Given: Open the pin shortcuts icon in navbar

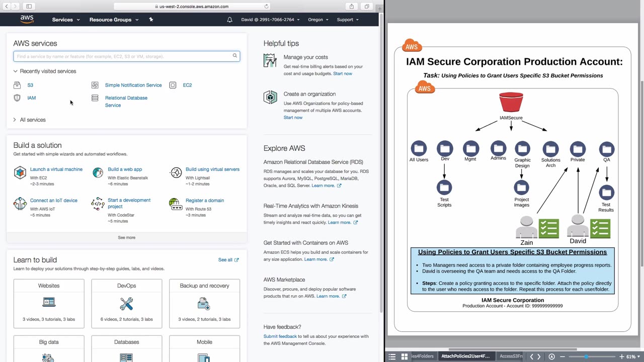Looking at the screenshot, I should coord(151,20).
